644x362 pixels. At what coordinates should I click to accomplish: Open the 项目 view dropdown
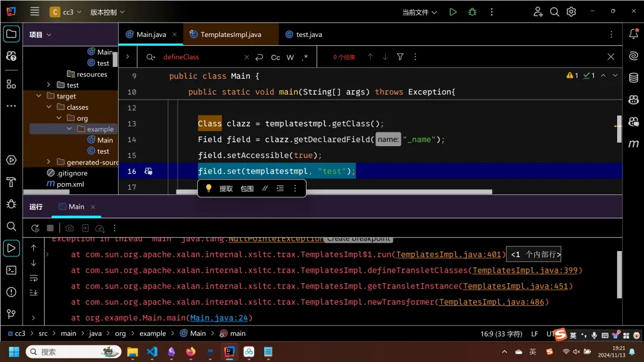coord(41,35)
